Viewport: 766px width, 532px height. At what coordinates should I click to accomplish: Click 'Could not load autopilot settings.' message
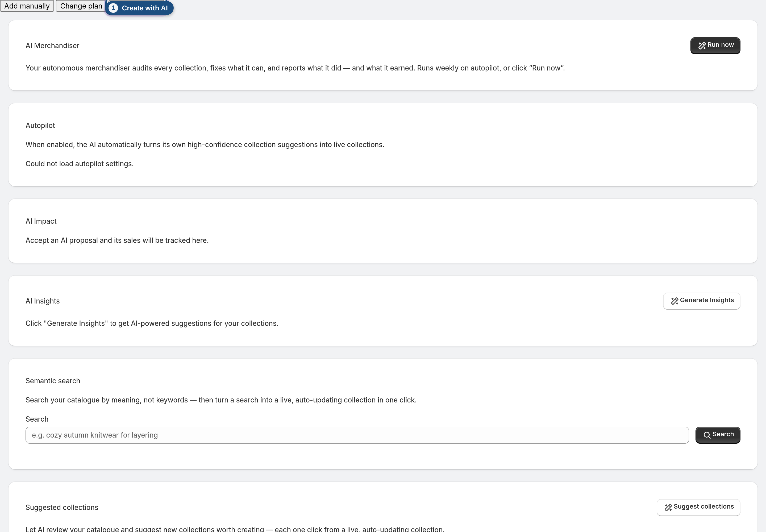(80, 164)
